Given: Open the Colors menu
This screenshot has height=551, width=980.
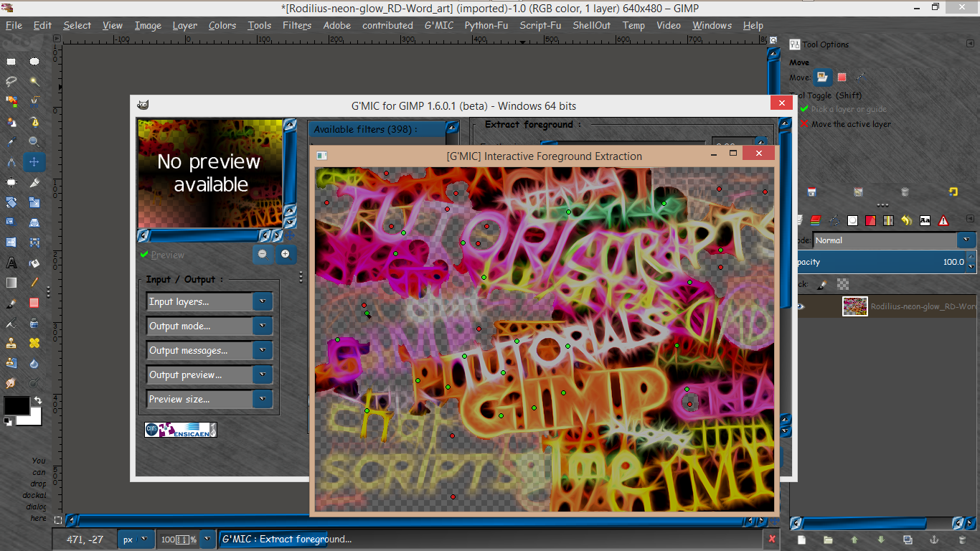Looking at the screenshot, I should tap(222, 25).
